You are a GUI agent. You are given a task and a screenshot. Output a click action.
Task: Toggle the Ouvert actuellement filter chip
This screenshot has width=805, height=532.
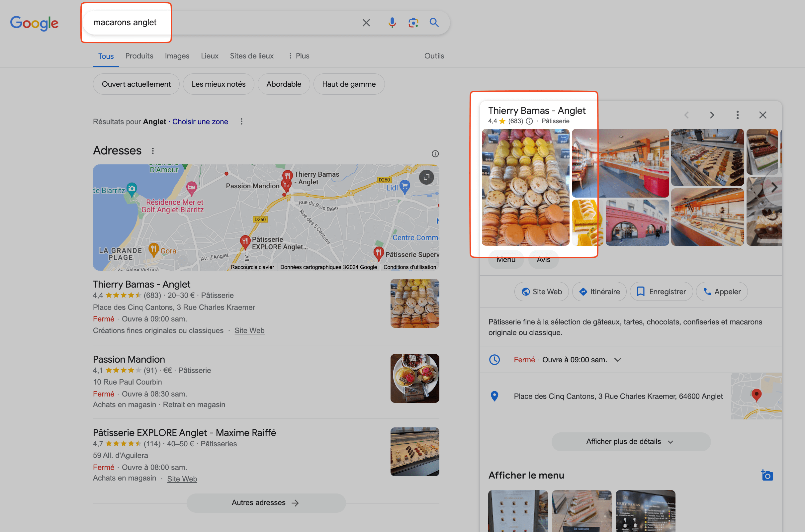coord(136,84)
